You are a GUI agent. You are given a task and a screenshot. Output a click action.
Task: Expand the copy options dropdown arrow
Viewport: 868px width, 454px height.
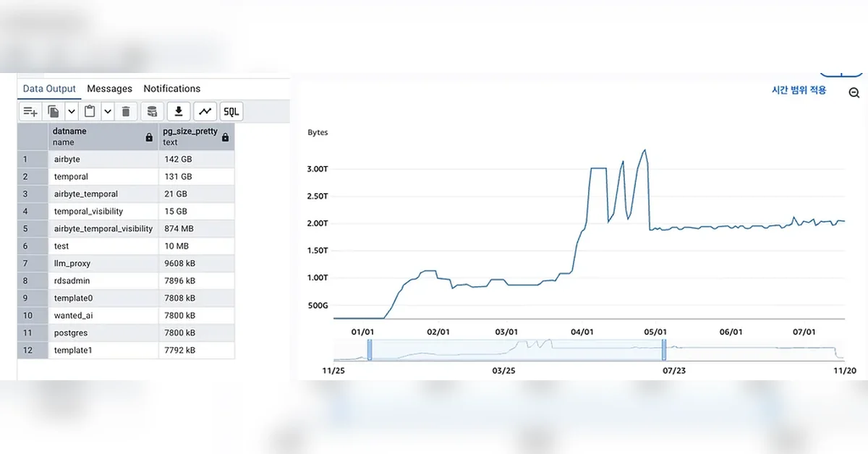point(72,111)
